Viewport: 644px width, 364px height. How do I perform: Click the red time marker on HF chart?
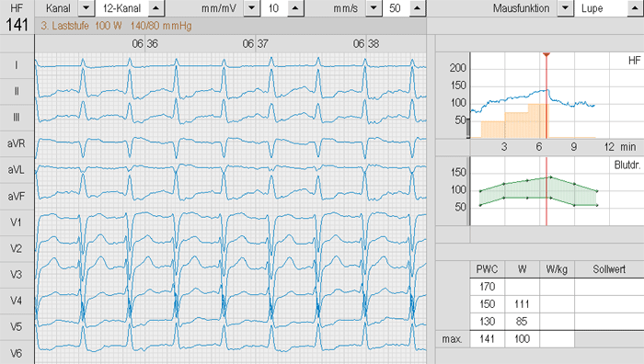click(x=546, y=54)
